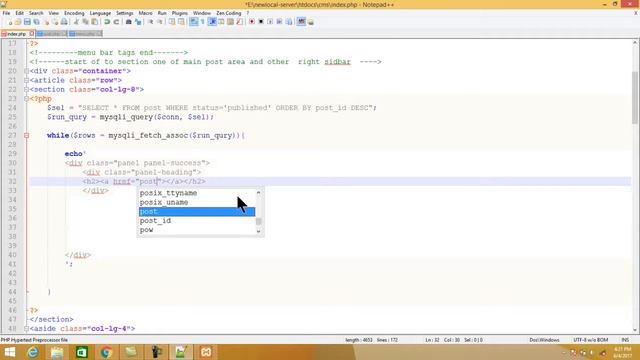Image resolution: width=640 pixels, height=360 pixels.
Task: Start macro recording with the red dot
Action: click(252, 22)
